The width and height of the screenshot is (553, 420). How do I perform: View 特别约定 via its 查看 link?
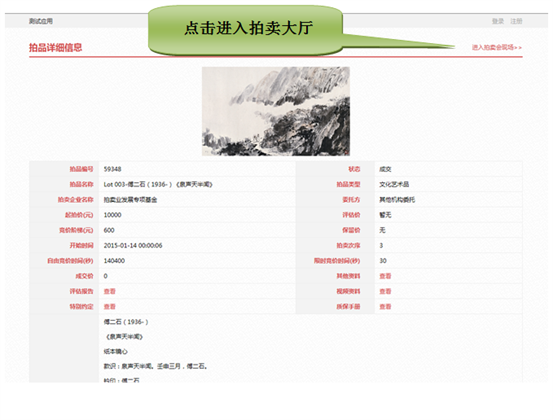109,306
